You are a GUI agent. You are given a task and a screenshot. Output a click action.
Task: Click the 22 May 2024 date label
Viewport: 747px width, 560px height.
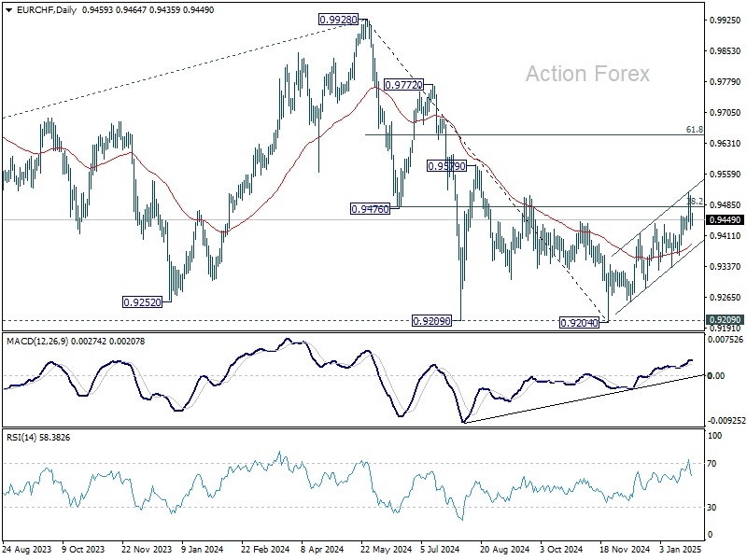click(386, 549)
